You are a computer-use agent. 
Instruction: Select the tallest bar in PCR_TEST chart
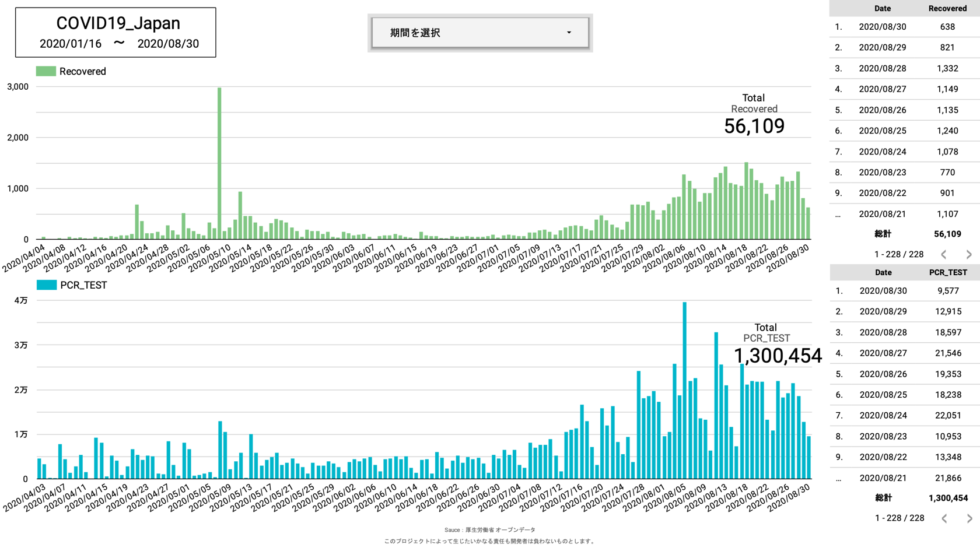pyautogui.click(x=684, y=391)
